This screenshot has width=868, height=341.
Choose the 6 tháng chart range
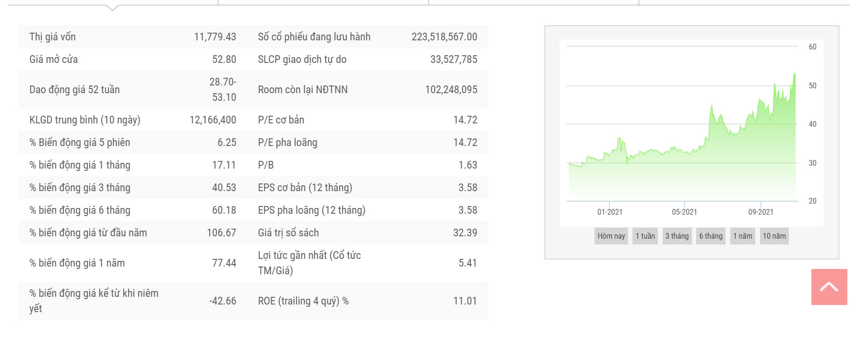click(x=711, y=236)
